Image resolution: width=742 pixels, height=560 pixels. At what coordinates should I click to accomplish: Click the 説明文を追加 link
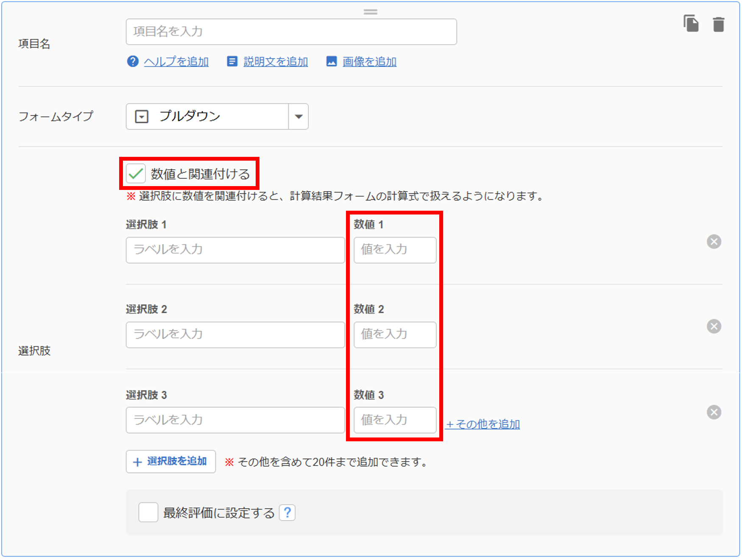click(x=276, y=62)
